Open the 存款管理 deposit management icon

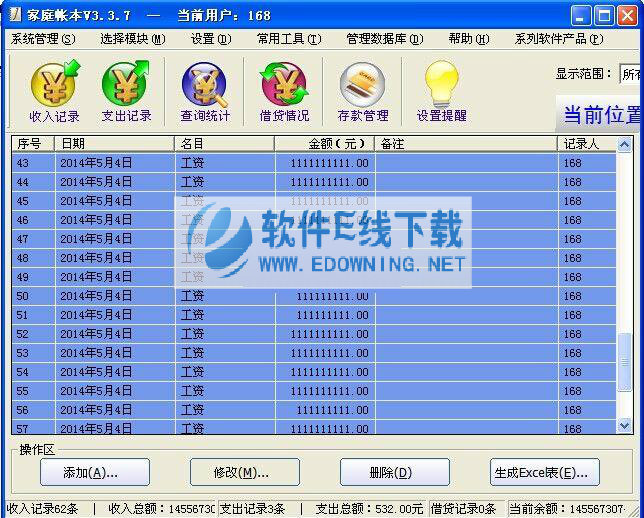(362, 91)
